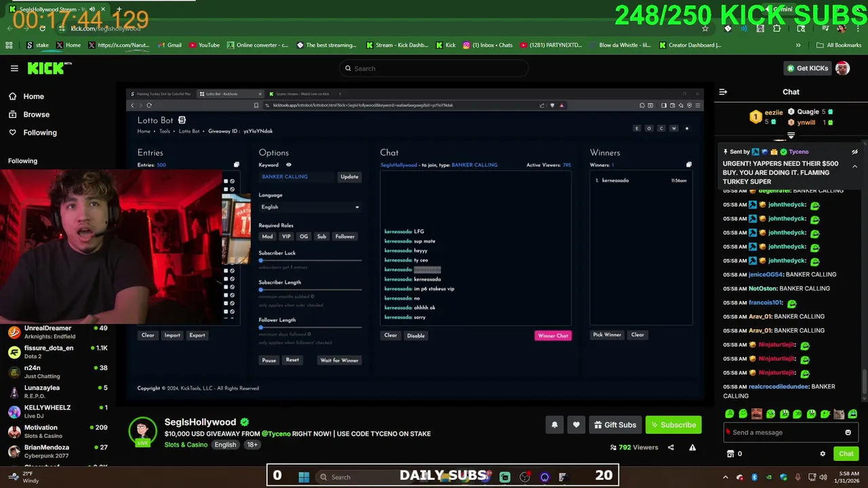Open UnrealDreamer channel in sidebar
This screenshot has height=488, width=868.
pos(58,331)
